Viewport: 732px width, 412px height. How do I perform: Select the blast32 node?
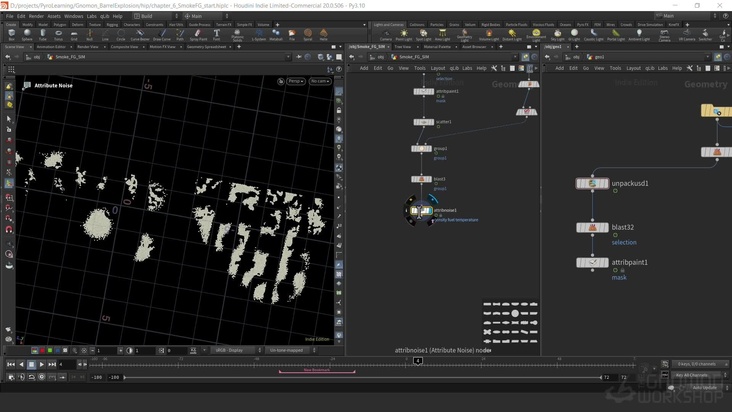point(592,228)
